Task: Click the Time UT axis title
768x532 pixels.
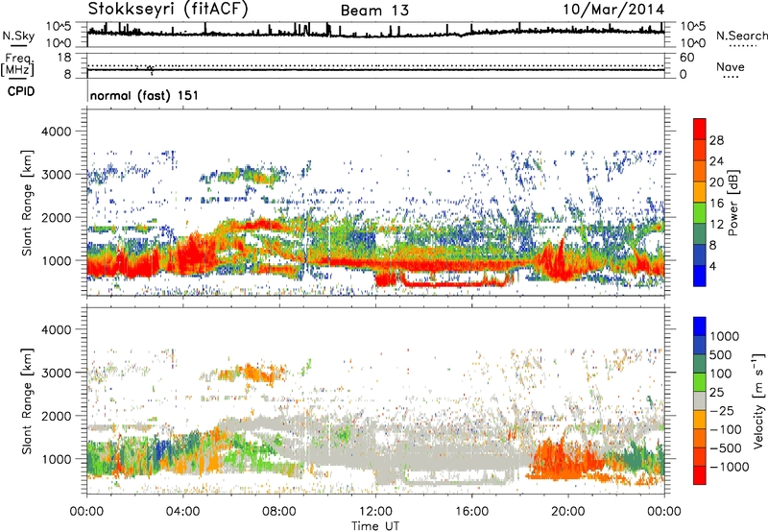Action: click(x=375, y=525)
